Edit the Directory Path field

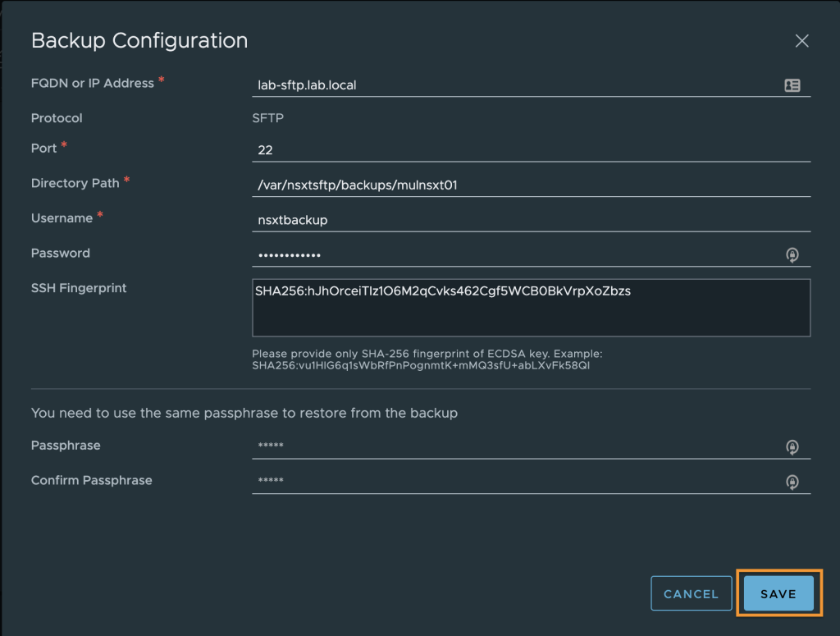531,185
